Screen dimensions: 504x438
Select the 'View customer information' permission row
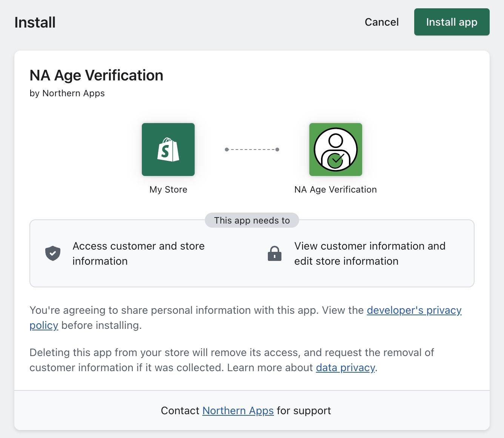(370, 253)
